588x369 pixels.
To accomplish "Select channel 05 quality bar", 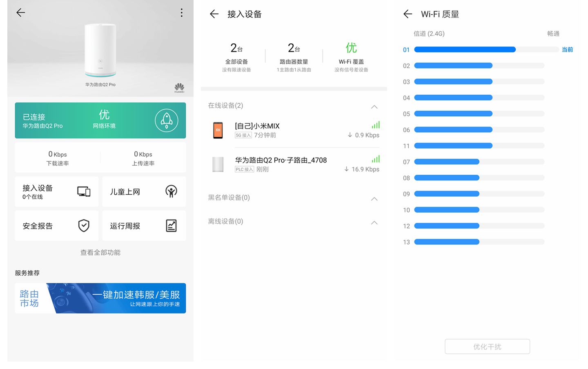I will click(479, 113).
